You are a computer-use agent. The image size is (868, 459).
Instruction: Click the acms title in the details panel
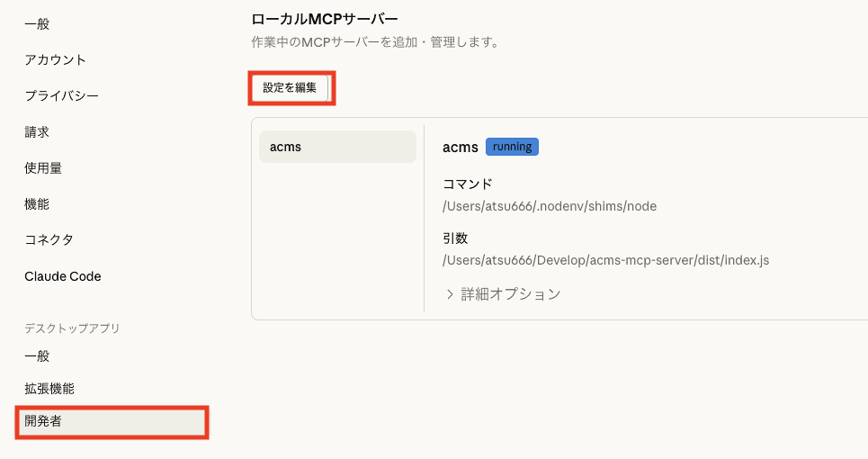tap(460, 147)
